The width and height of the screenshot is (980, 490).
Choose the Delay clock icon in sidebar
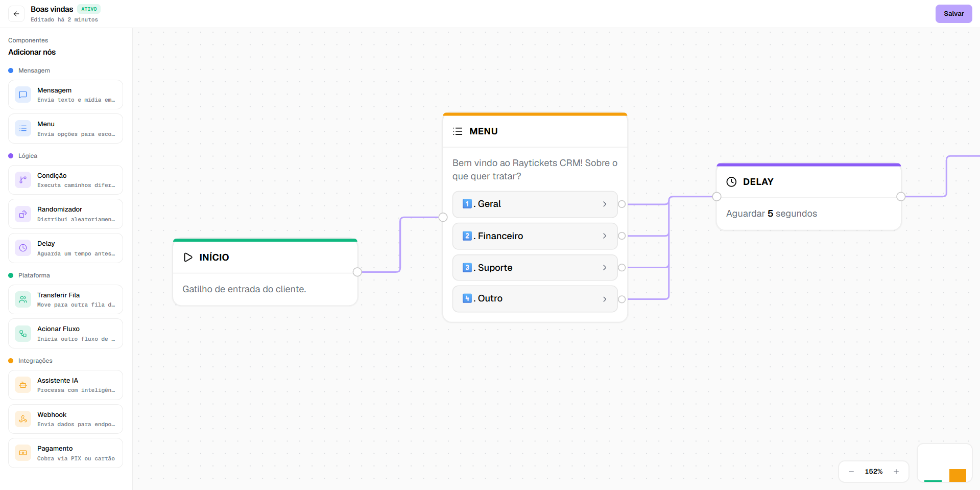[x=23, y=248]
